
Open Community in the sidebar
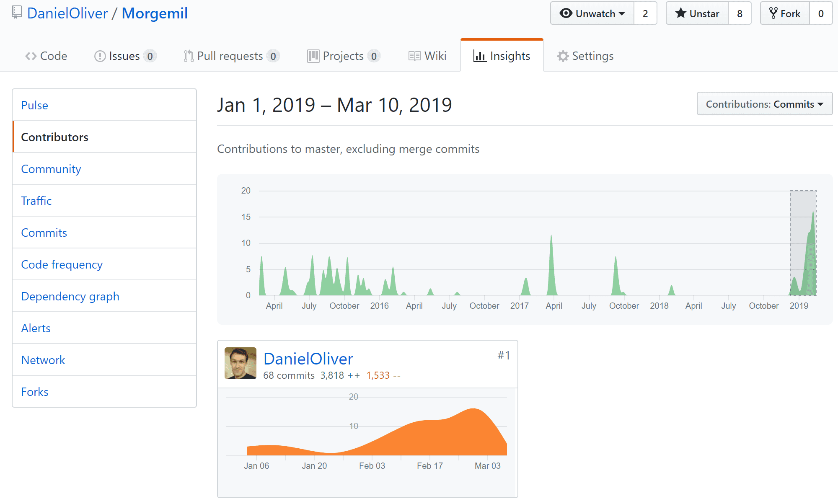tap(104, 169)
